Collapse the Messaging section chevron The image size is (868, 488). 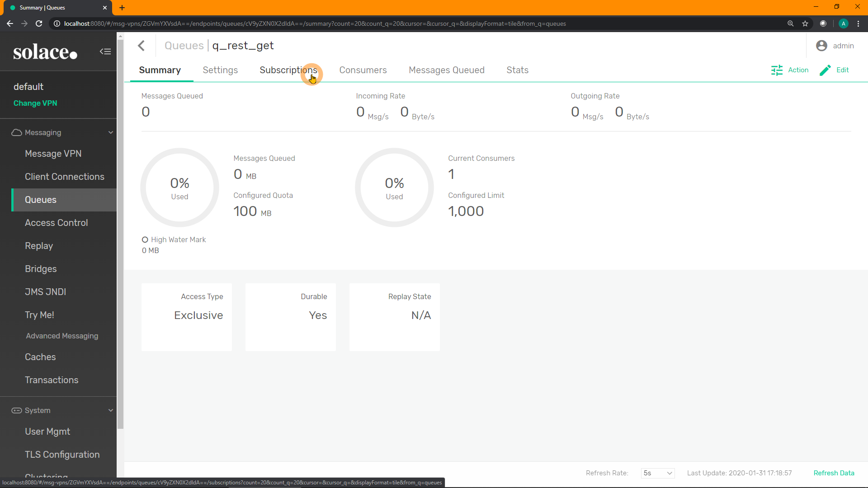tap(111, 132)
